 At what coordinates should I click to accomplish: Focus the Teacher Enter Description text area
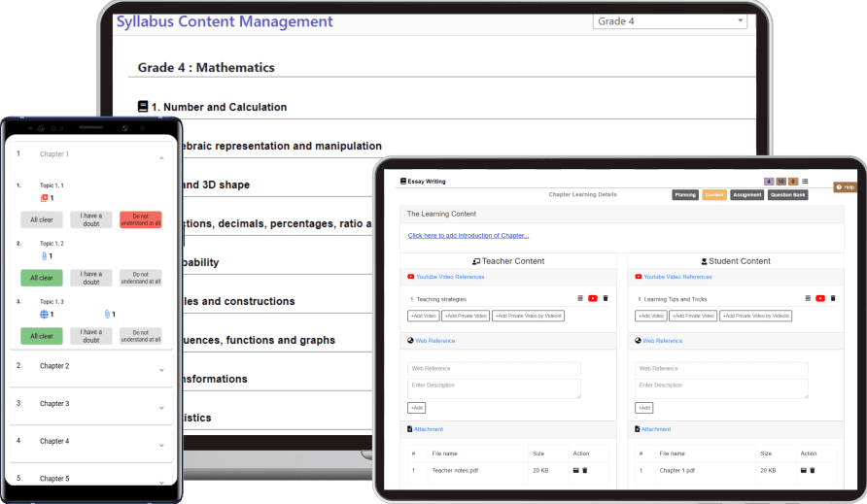(x=494, y=389)
